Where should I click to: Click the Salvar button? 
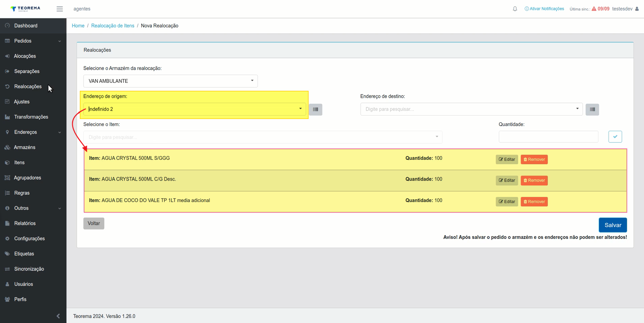point(612,225)
